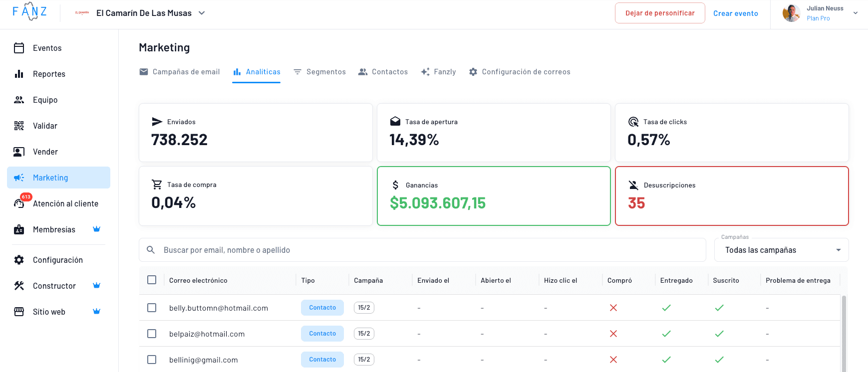Image resolution: width=868 pixels, height=372 pixels.
Task: Click the 15/2 campaign chip for belpaiz@hotmail.com
Action: [x=364, y=334]
